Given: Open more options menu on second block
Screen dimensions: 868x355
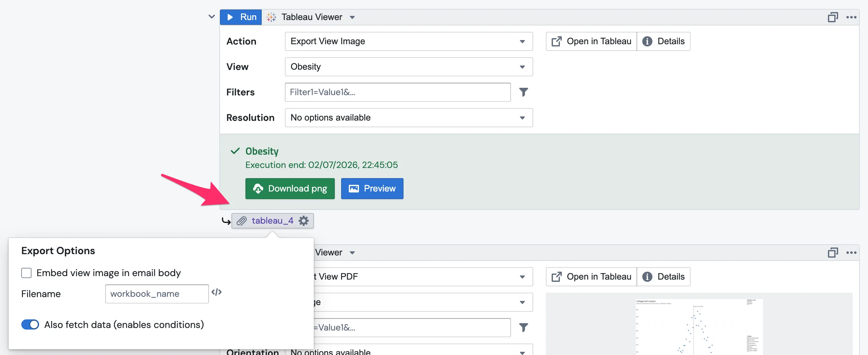Looking at the screenshot, I should coord(851,252).
